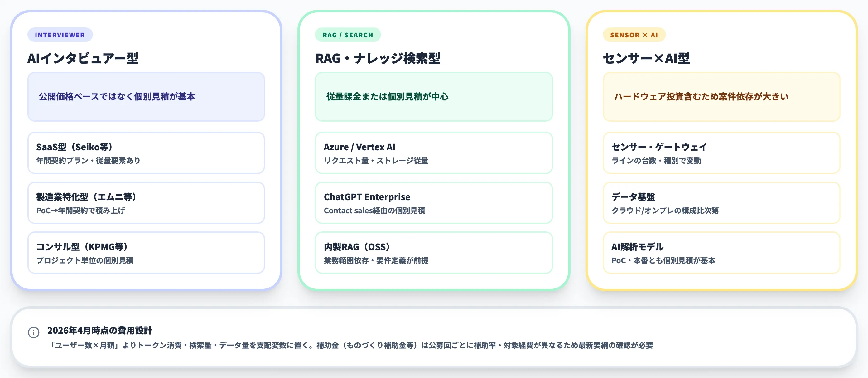Select the SENSOR × AI badge
Image resolution: width=868 pixels, height=378 pixels.
click(x=634, y=35)
